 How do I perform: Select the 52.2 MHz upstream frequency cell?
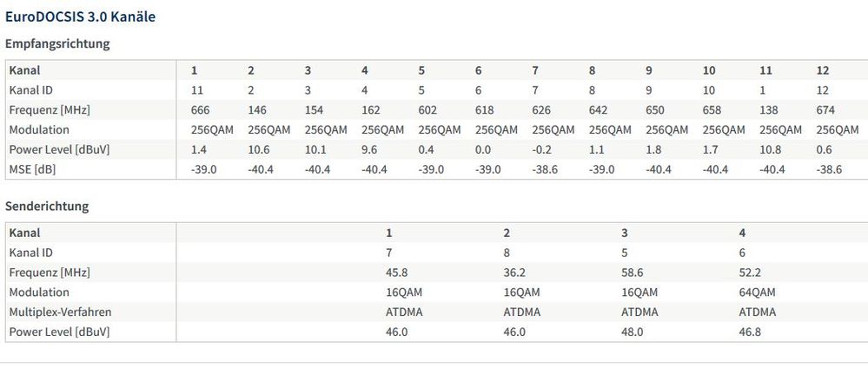[x=751, y=272]
